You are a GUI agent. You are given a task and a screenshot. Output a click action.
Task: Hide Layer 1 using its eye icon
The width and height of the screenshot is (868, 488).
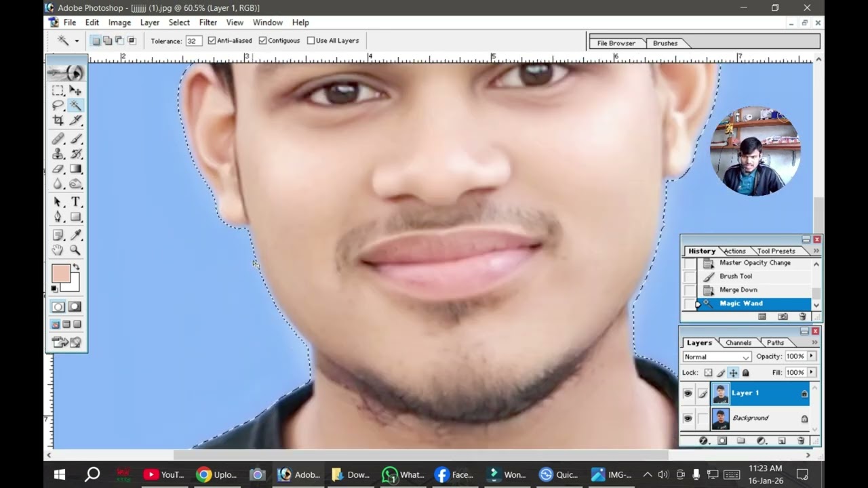(688, 393)
